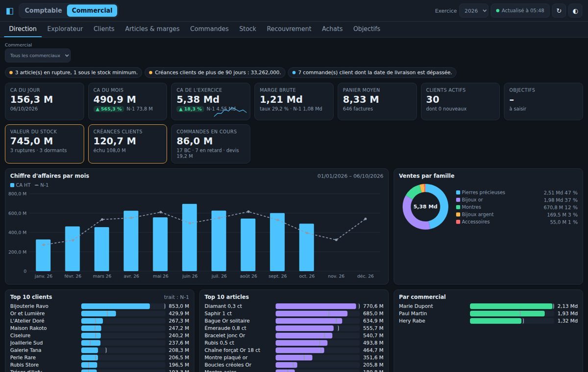Open the CA du mois card
The width and height of the screenshot is (588, 372).
[128, 101]
